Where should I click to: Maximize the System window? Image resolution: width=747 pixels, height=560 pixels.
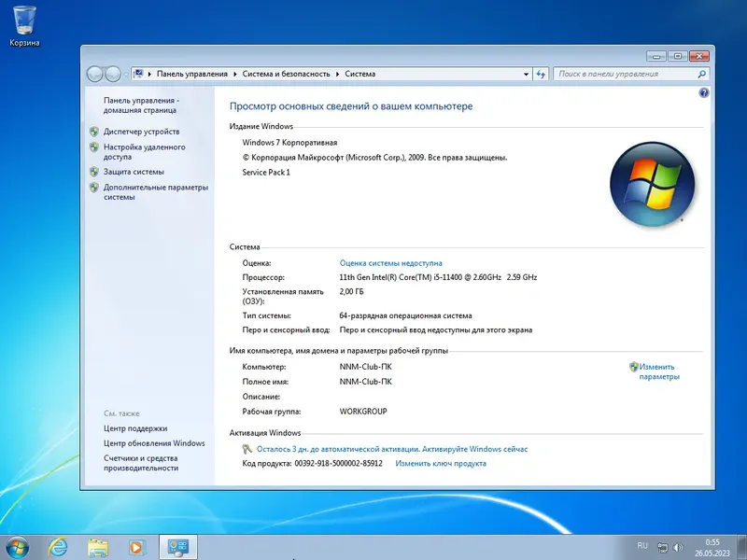(678, 56)
